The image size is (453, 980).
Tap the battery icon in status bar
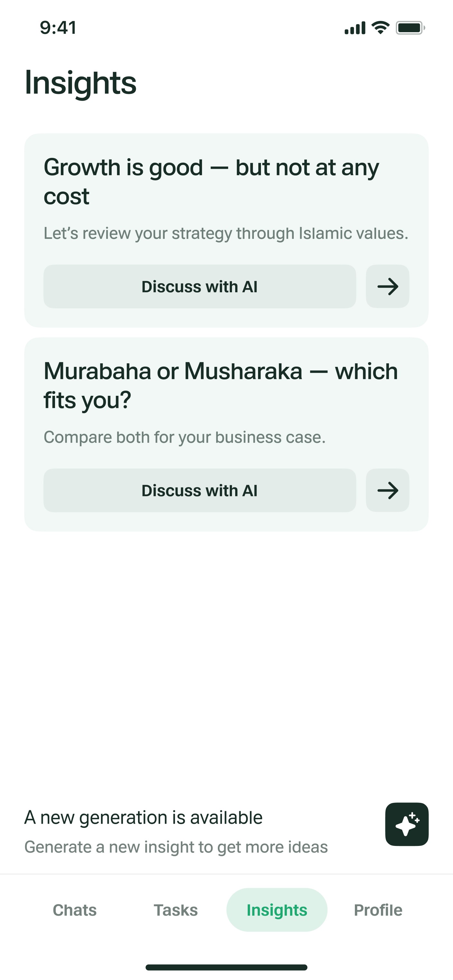[x=410, y=28]
